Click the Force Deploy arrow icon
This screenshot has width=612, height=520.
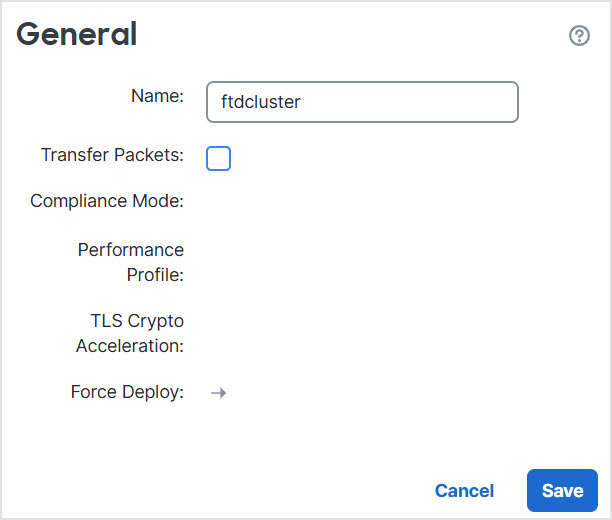(218, 393)
